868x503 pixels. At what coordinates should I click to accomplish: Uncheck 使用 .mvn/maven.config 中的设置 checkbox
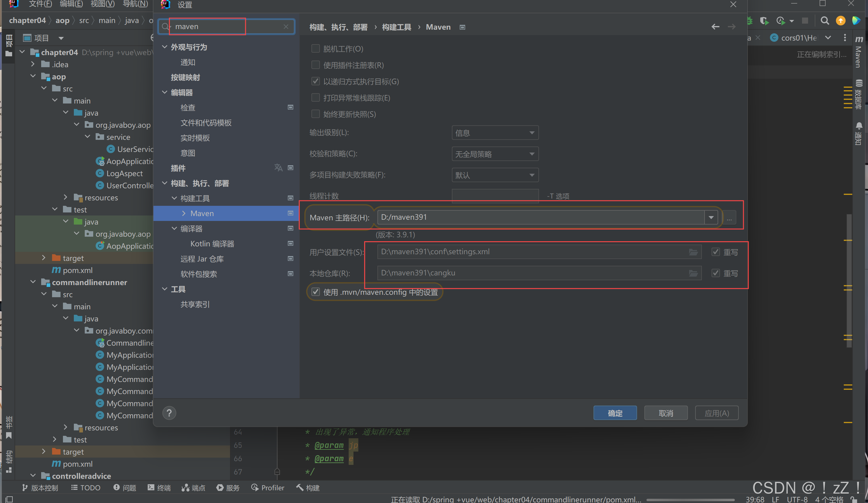pyautogui.click(x=315, y=292)
